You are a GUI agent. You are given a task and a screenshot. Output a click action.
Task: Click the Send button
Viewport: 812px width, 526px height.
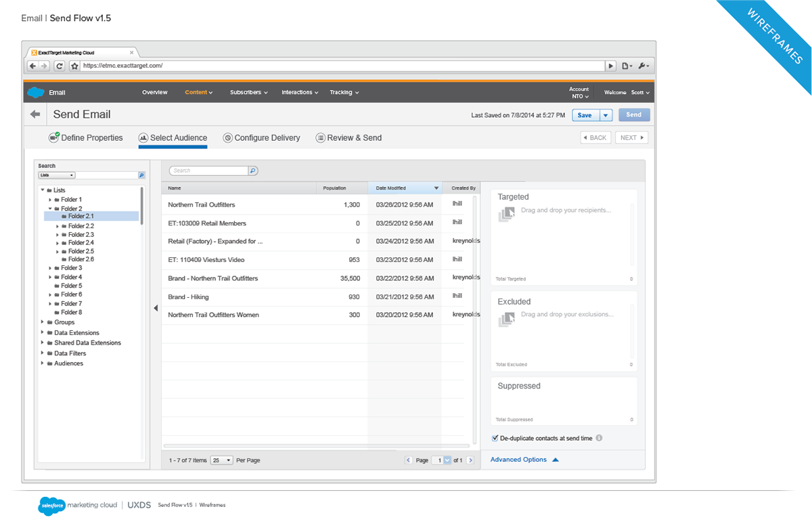[634, 115]
